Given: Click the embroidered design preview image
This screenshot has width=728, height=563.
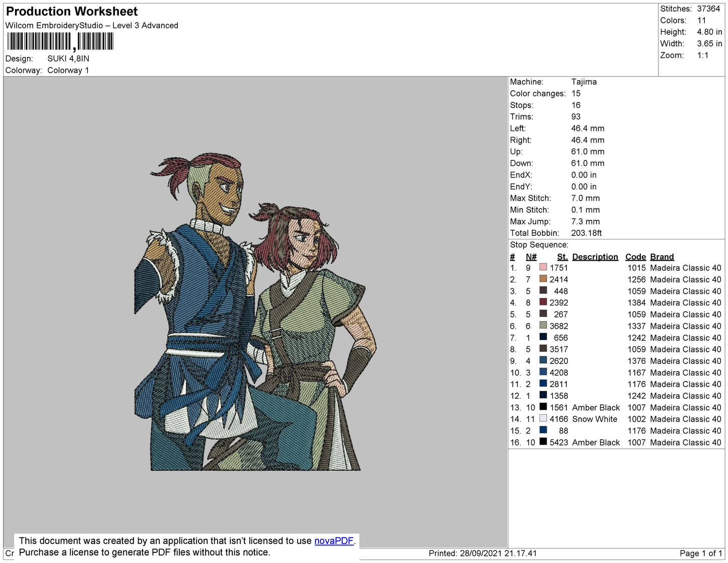Looking at the screenshot, I should click(255, 312).
